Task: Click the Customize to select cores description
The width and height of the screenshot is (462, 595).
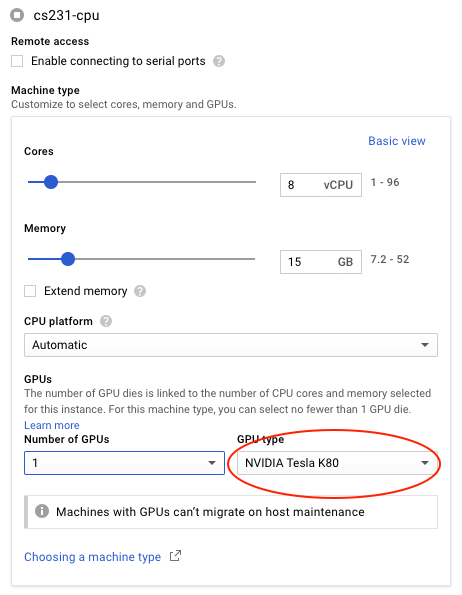Action: coord(124,104)
